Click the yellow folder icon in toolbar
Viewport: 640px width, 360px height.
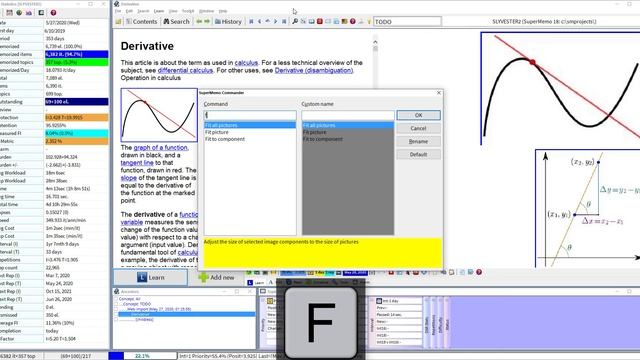pyautogui.click(x=118, y=22)
